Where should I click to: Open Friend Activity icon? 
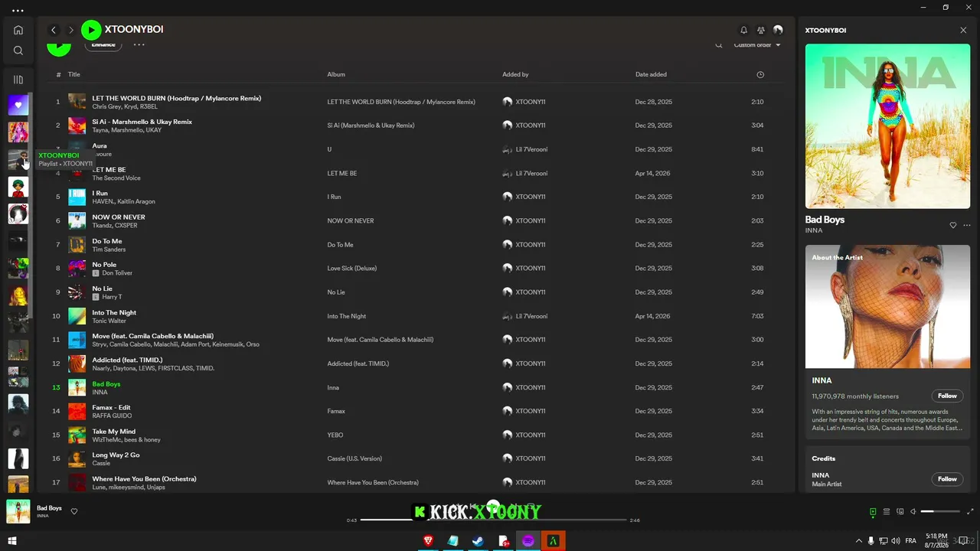[x=761, y=30]
